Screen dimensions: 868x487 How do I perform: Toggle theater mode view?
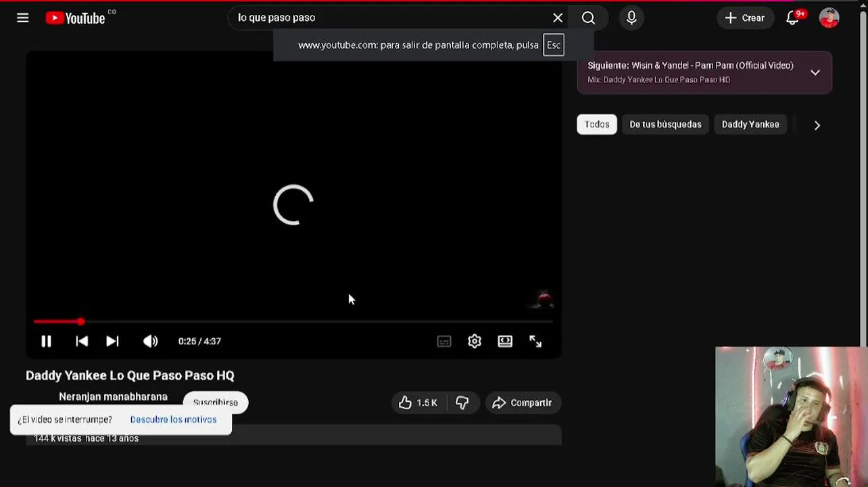coord(505,342)
